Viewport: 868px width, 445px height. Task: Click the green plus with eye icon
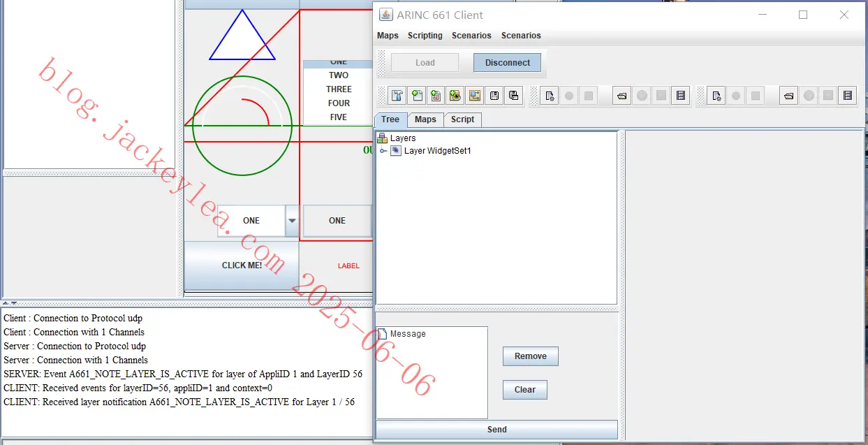[x=455, y=96]
